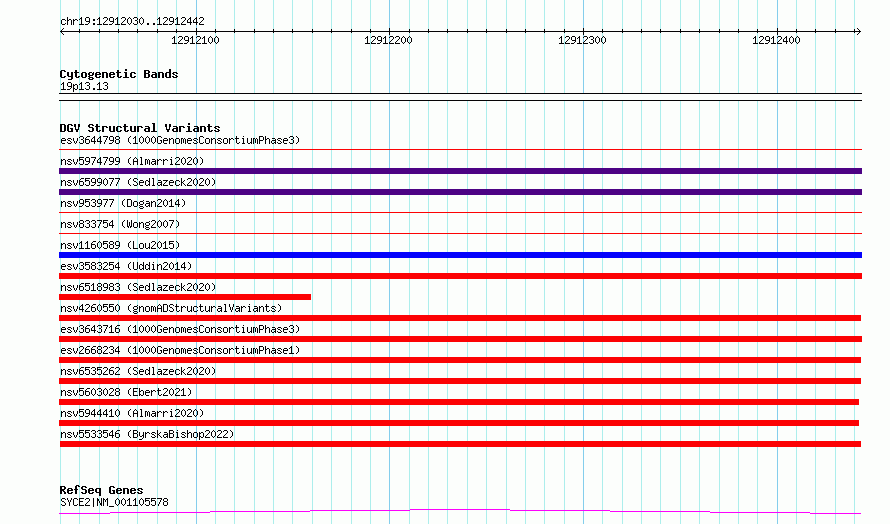Click the esv3583254 (Uddin2014) label
Viewport: 890px width, 524px height.
pos(126,266)
